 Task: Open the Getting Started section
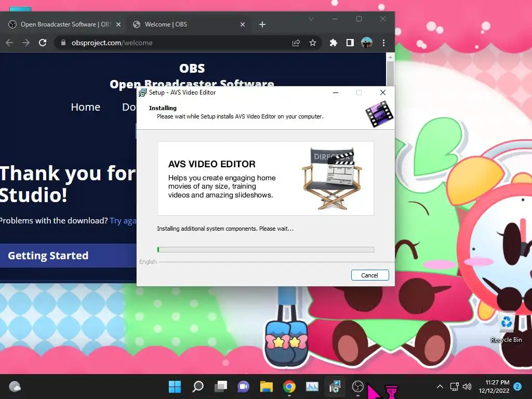pyautogui.click(x=68, y=256)
